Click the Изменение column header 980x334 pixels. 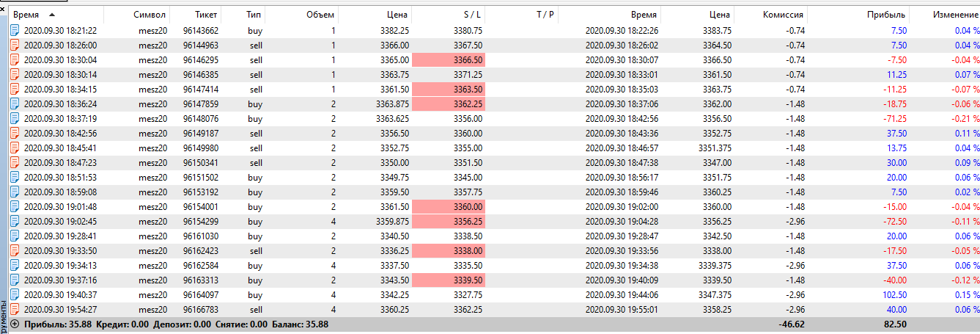coord(954,14)
